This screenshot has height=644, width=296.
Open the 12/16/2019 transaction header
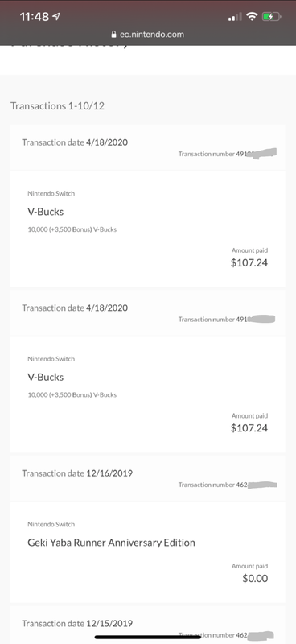(x=148, y=478)
